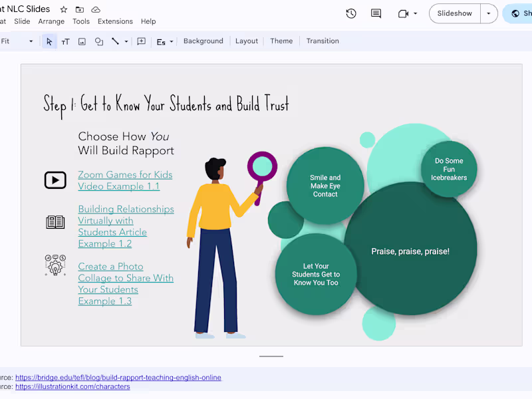
Task: Check the cloud save status icon
Action: click(x=96, y=9)
